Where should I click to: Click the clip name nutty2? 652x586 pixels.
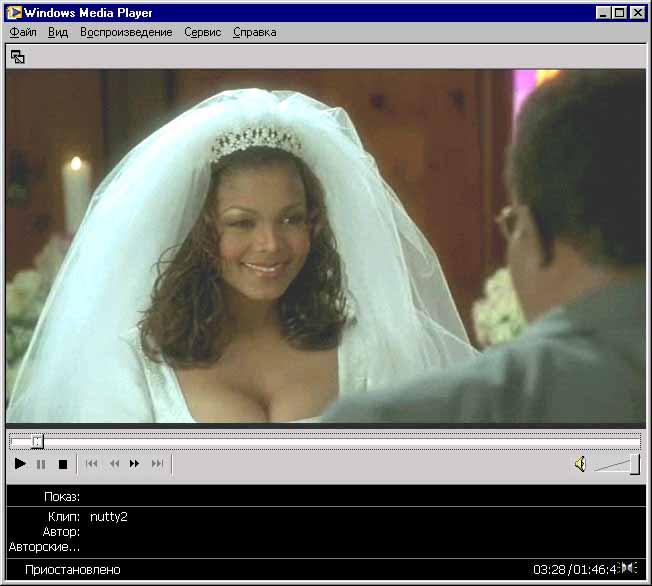point(109,517)
